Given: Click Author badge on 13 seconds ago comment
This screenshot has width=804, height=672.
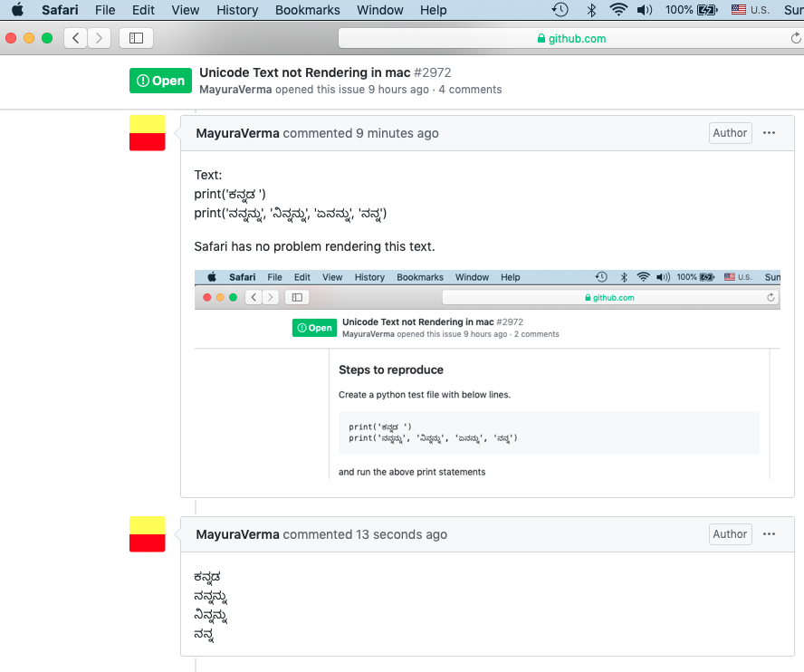Looking at the screenshot, I should [730, 534].
